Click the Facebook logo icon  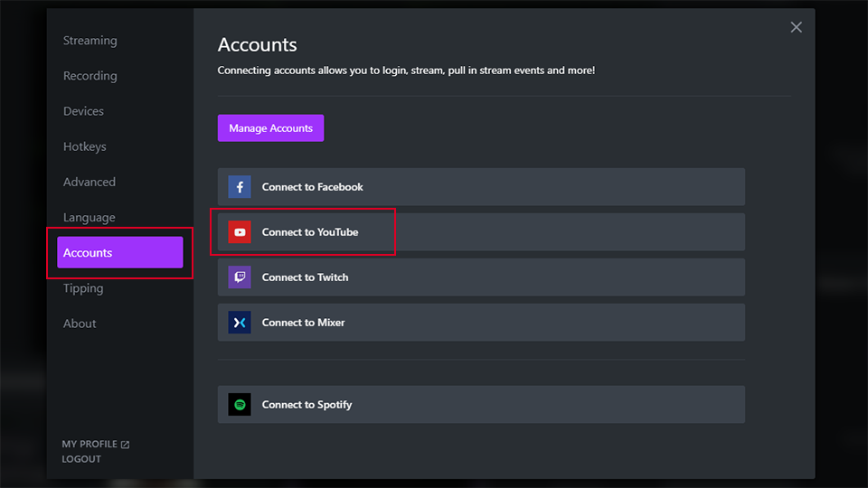239,187
